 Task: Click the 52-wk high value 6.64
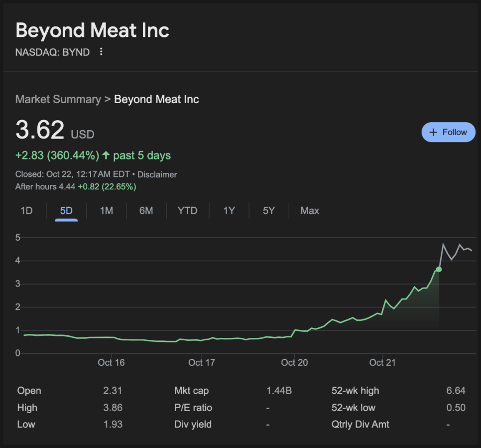point(456,391)
